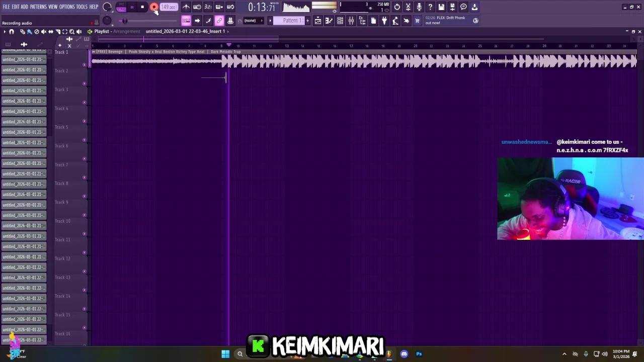The image size is (644, 362).
Task: Select the Mute tool in Playlist
Action: [x=43, y=32]
